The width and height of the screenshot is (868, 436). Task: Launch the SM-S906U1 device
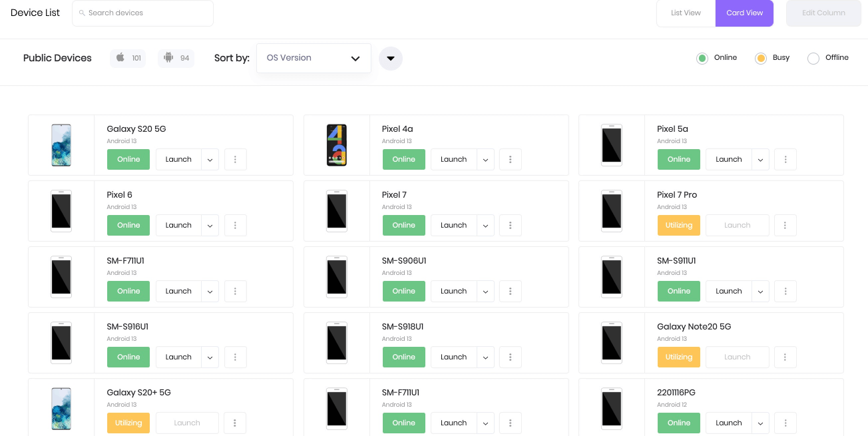[453, 292]
